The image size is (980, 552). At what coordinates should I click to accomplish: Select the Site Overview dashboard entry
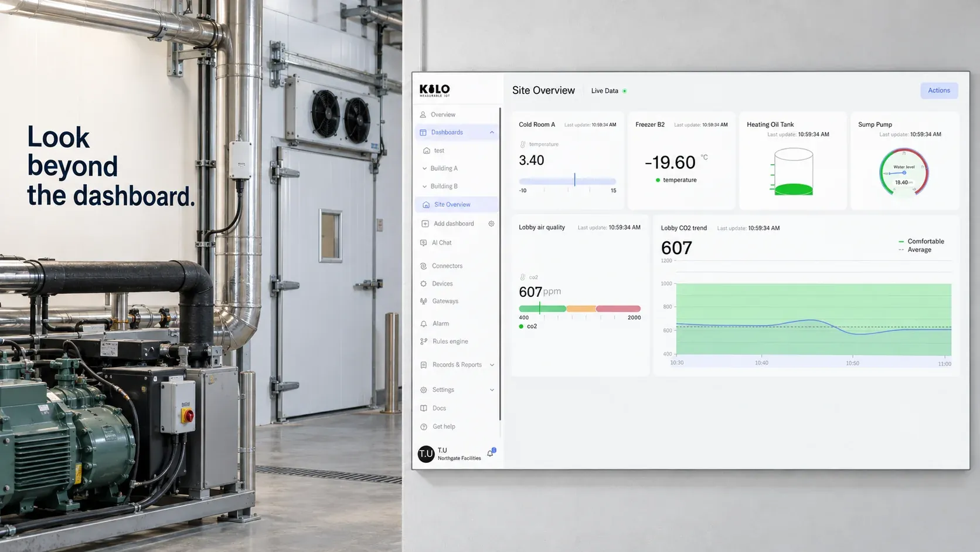coord(457,205)
